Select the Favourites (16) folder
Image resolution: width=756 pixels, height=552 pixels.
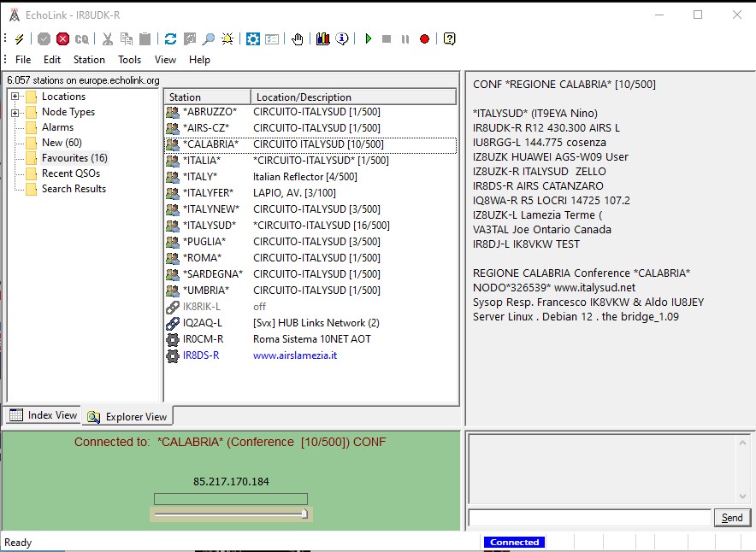click(x=74, y=158)
